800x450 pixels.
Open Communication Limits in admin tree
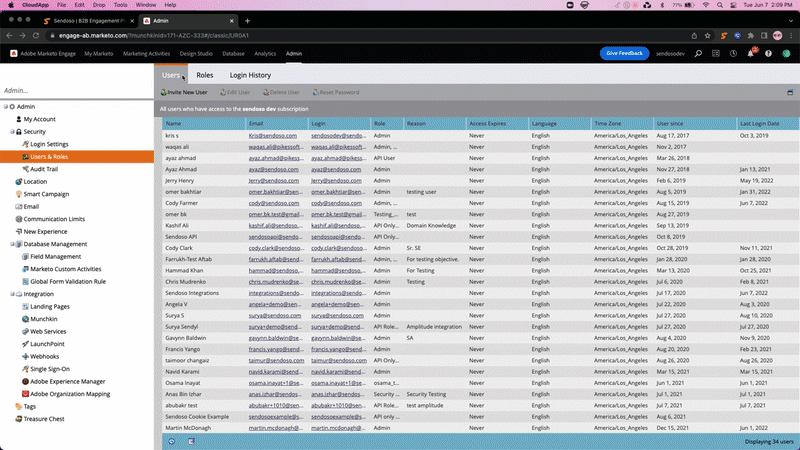tap(50, 219)
